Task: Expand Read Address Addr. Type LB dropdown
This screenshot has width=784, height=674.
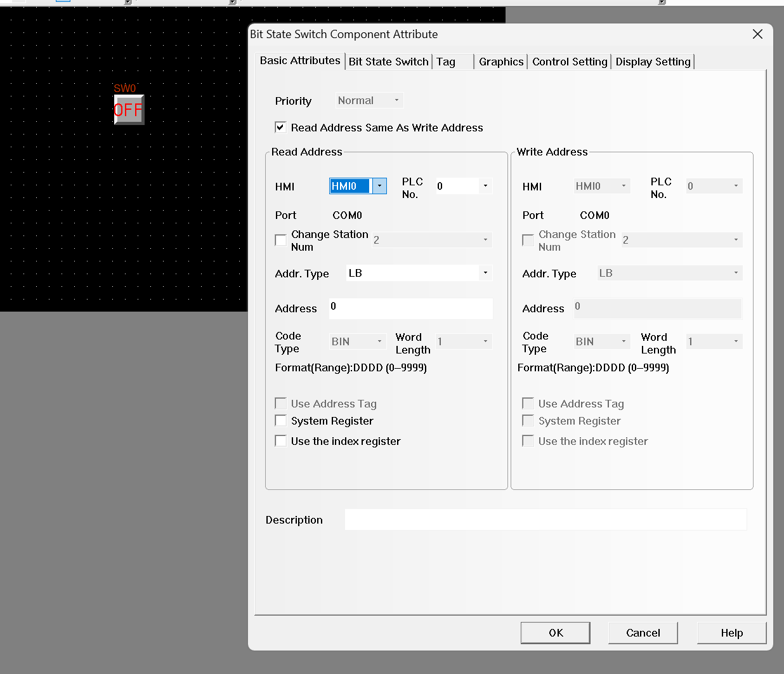Action: tap(485, 273)
